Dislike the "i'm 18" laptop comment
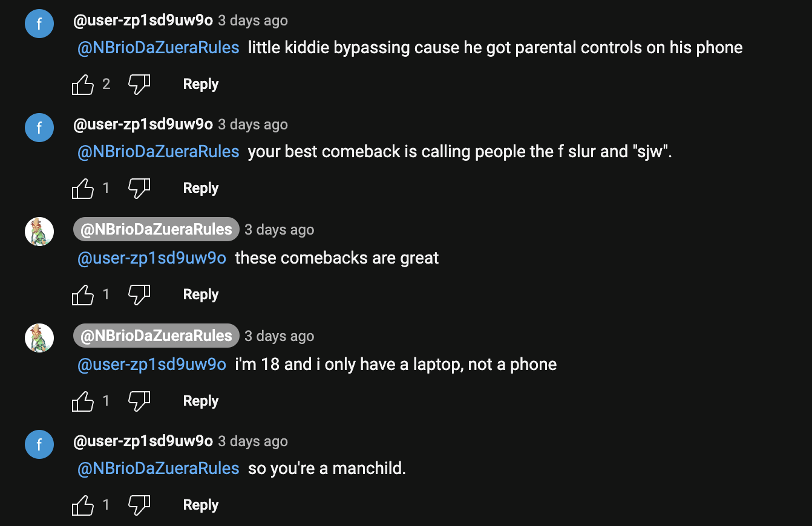 coord(139,401)
